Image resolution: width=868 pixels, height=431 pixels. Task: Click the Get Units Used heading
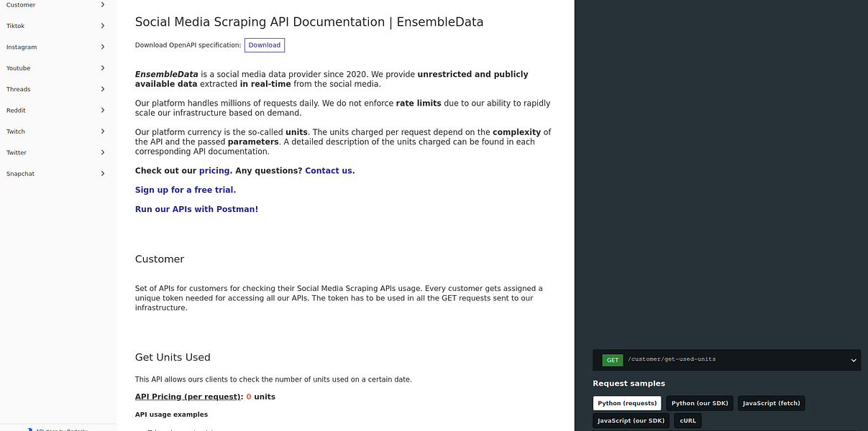173,357
